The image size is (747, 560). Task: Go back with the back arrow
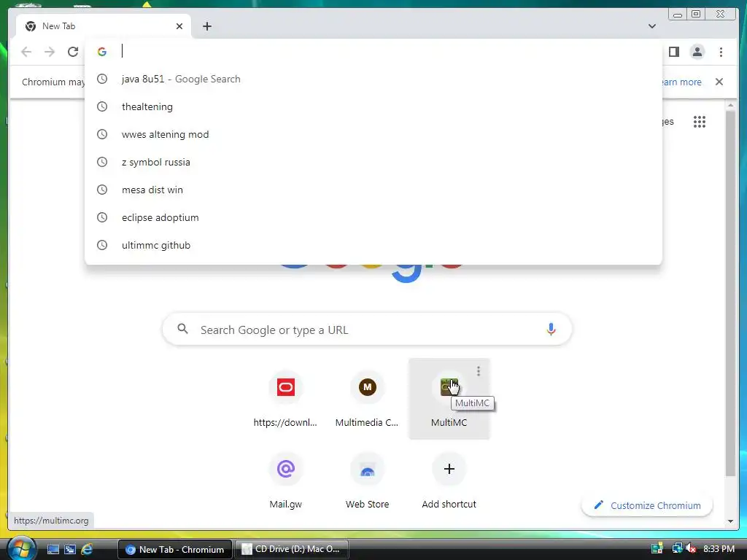[26, 52]
